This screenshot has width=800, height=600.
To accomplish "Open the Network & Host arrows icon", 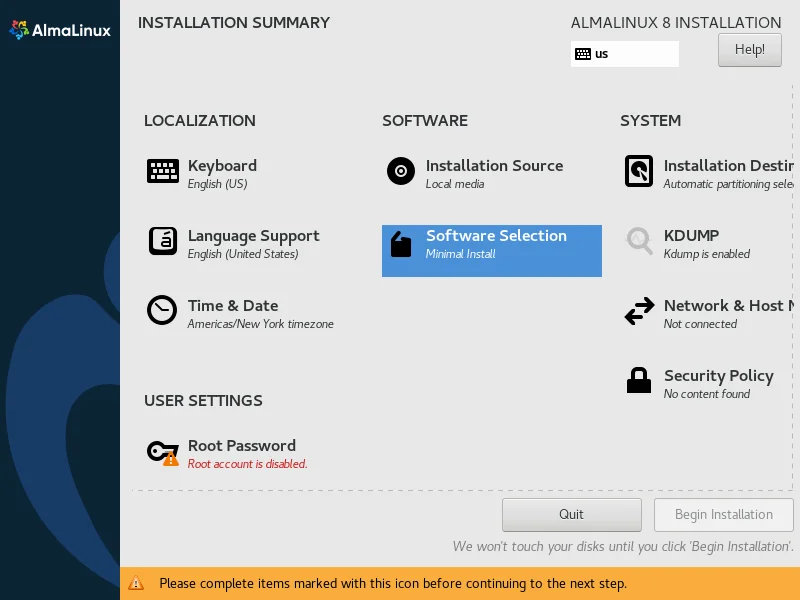I will point(639,311).
